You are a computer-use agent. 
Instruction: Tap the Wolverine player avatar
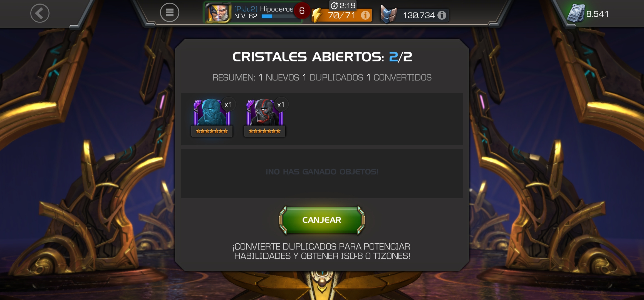[x=218, y=13]
